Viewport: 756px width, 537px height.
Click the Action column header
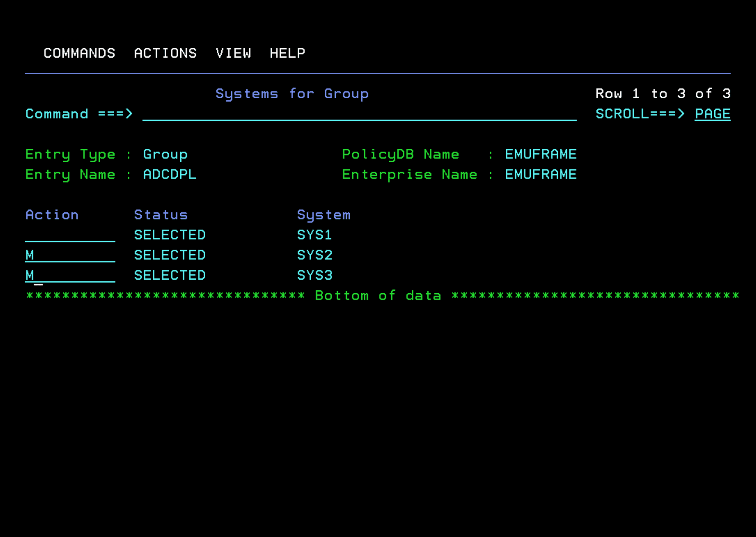point(52,214)
